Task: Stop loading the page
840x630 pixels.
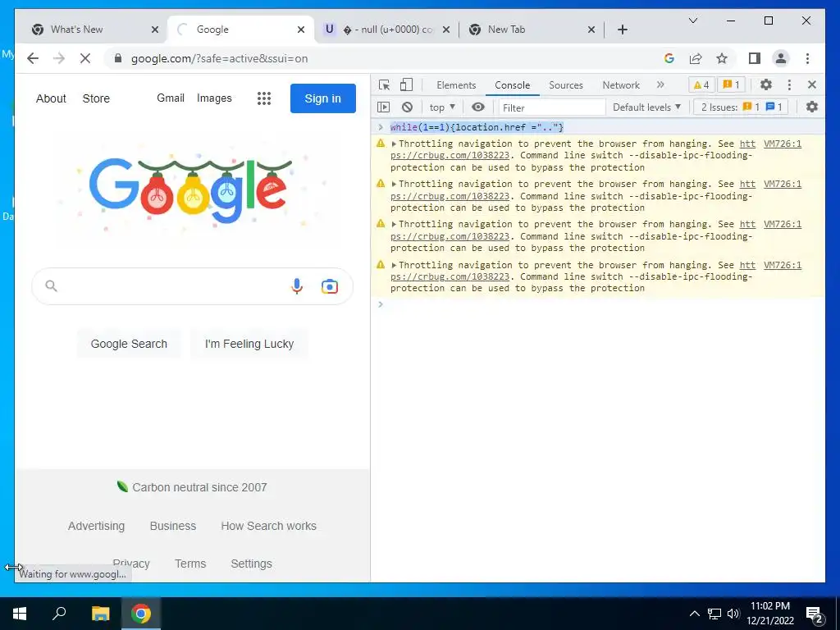Action: [85, 58]
